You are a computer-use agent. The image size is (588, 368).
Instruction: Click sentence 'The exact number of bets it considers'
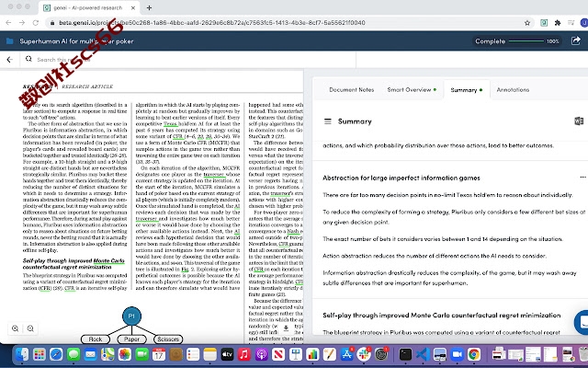point(443,239)
